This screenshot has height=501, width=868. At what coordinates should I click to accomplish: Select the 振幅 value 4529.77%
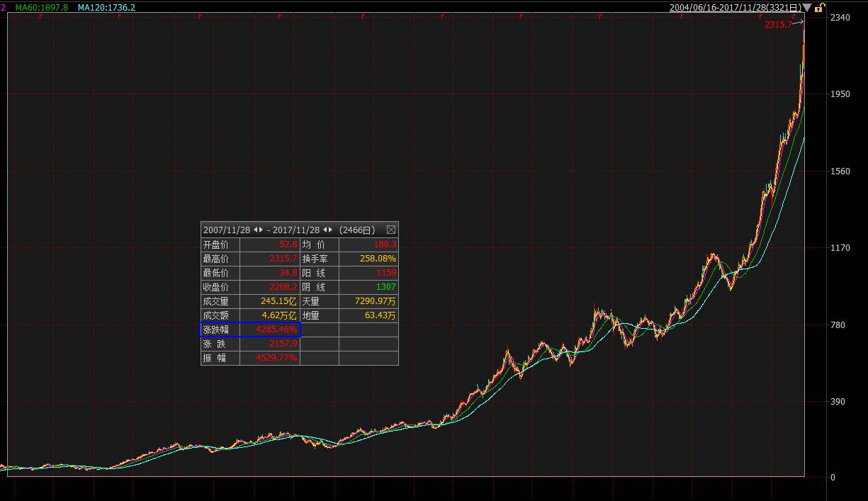coord(276,358)
